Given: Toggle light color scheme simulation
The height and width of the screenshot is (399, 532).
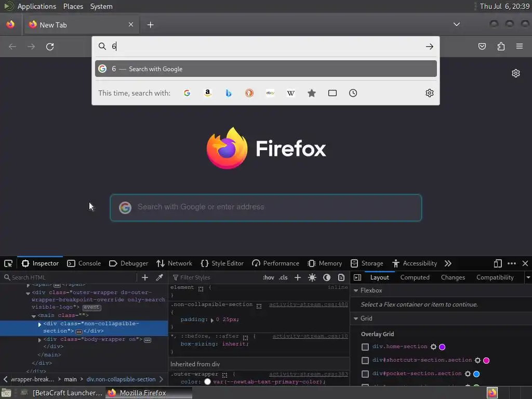Looking at the screenshot, I should coord(312,277).
